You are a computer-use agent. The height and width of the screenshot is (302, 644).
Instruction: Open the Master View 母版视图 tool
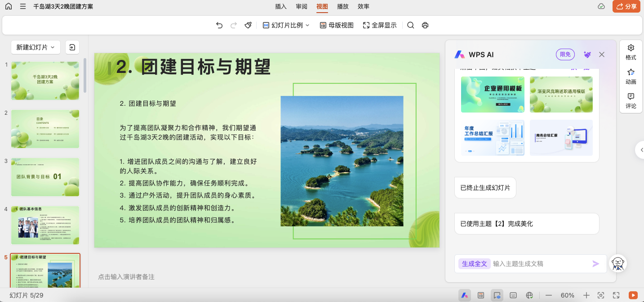(336, 25)
